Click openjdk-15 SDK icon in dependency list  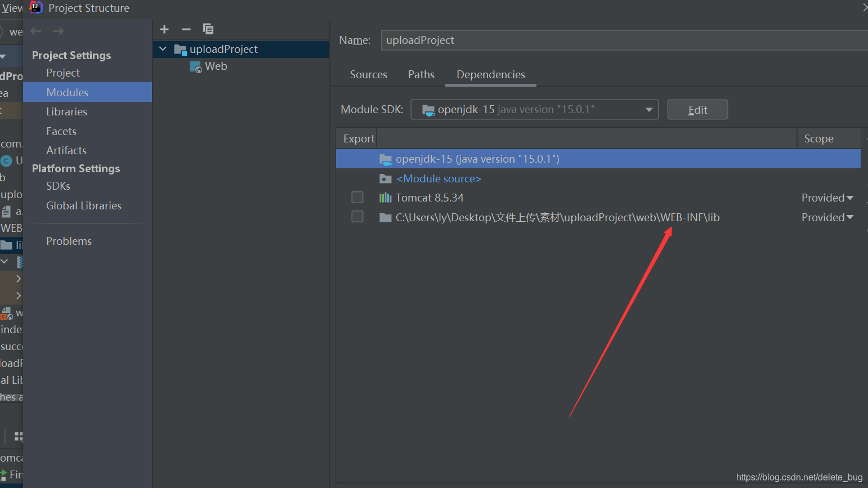pos(386,159)
